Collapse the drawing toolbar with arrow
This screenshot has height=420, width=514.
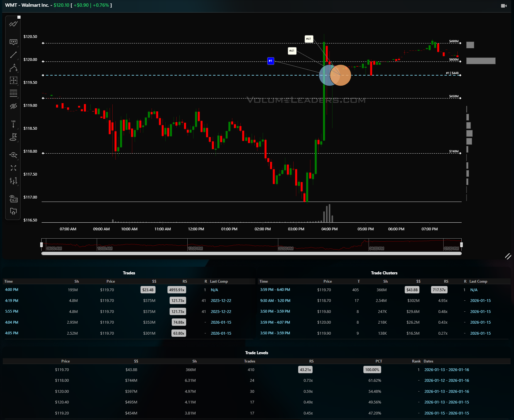pos(19,17)
